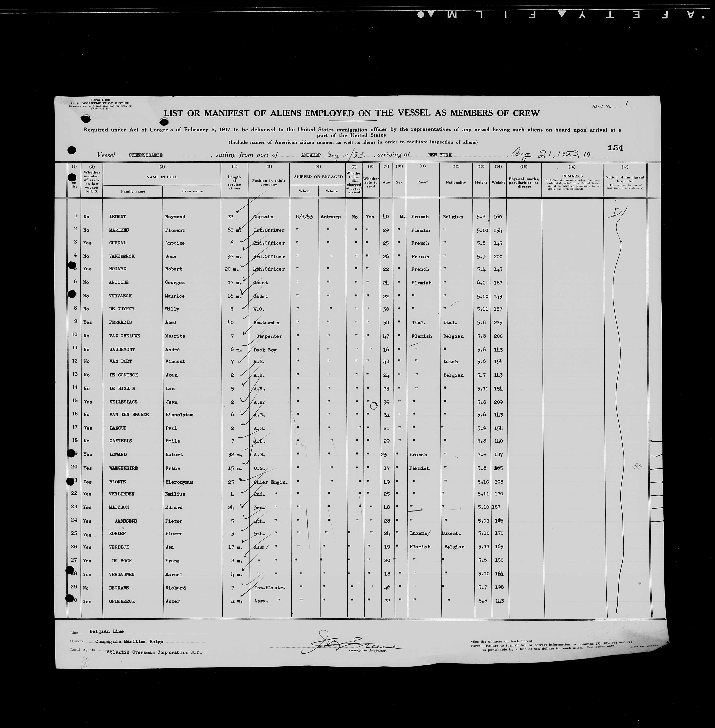Screen dimensions: 715x728
Task: Select the departure port ANTWERP
Action: tap(311, 155)
